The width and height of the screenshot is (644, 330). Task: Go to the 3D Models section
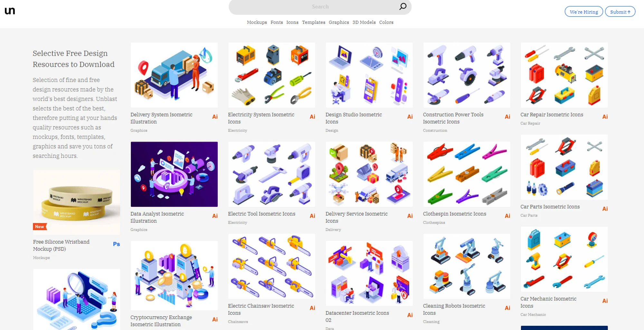(364, 22)
